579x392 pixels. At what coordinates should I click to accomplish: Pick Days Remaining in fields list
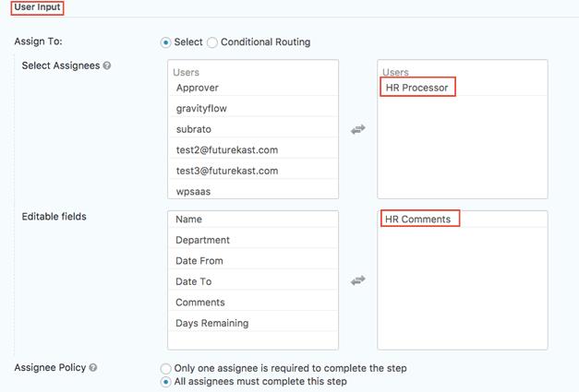tap(212, 323)
